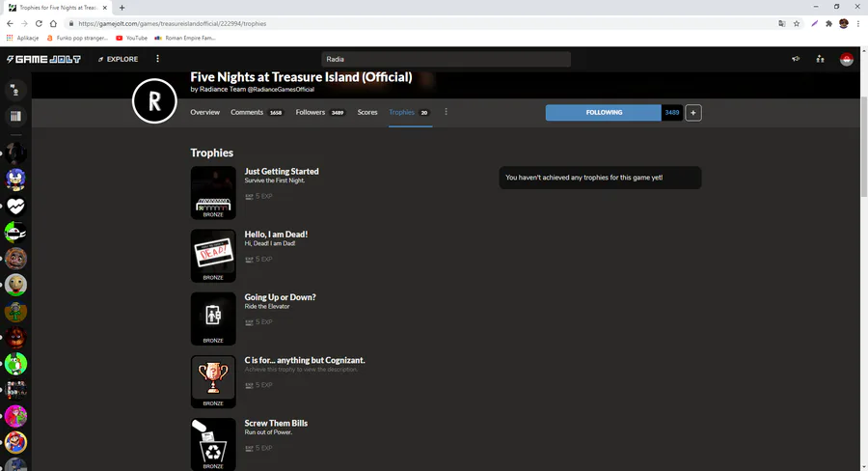Open the friends icon in the top bar
868x471 pixels.
821,59
